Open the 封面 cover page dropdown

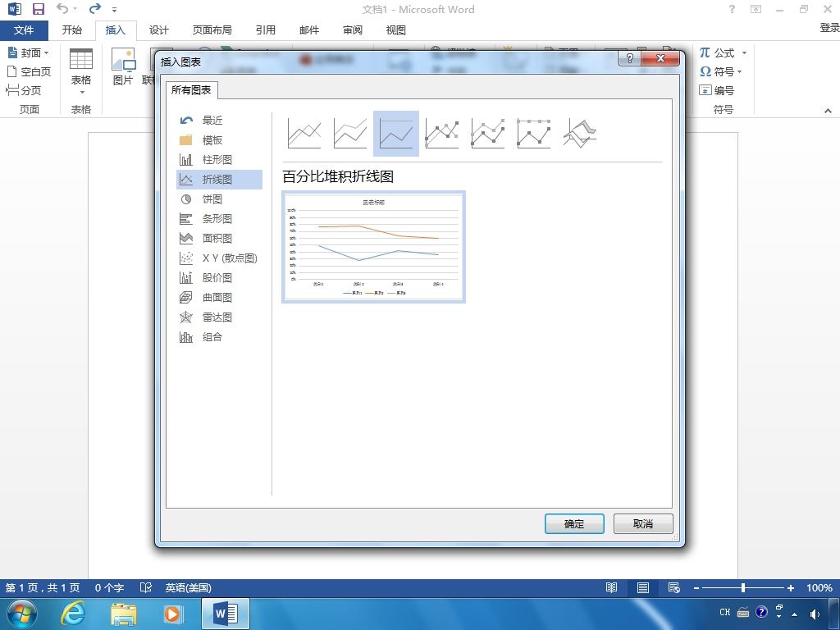tap(29, 52)
